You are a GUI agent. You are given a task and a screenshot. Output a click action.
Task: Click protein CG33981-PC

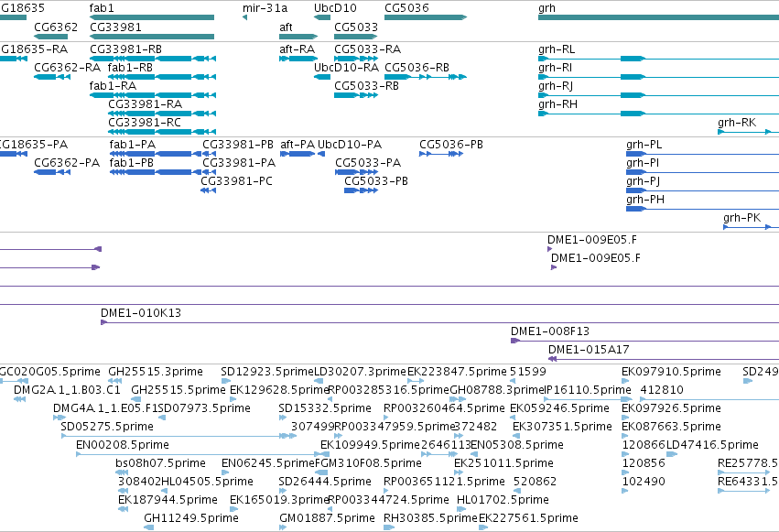click(x=209, y=190)
